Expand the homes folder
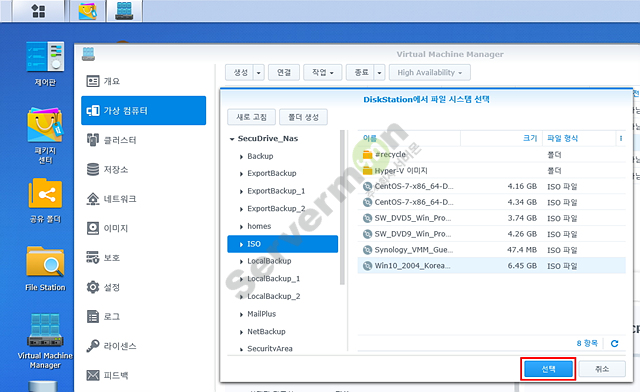 [x=241, y=227]
